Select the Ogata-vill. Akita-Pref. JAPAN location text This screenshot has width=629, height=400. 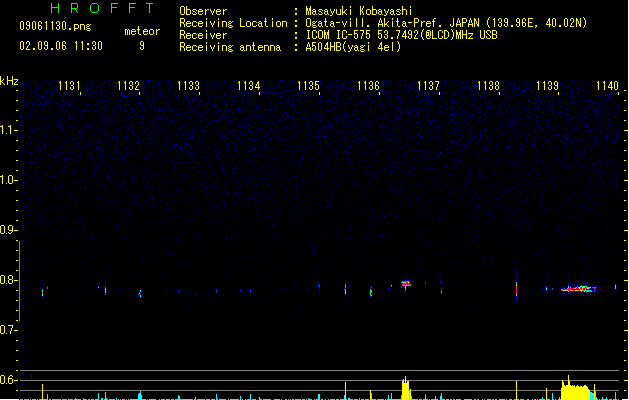tap(446, 23)
